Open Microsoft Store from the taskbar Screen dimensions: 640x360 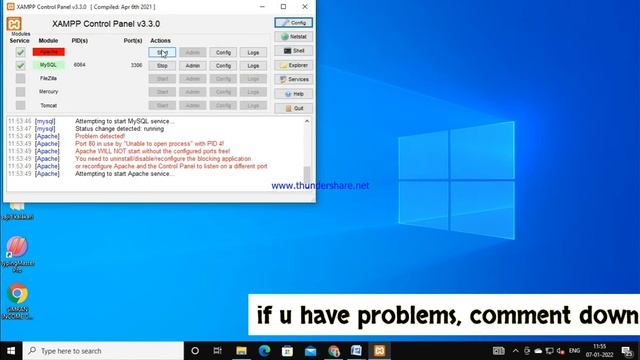point(287,351)
